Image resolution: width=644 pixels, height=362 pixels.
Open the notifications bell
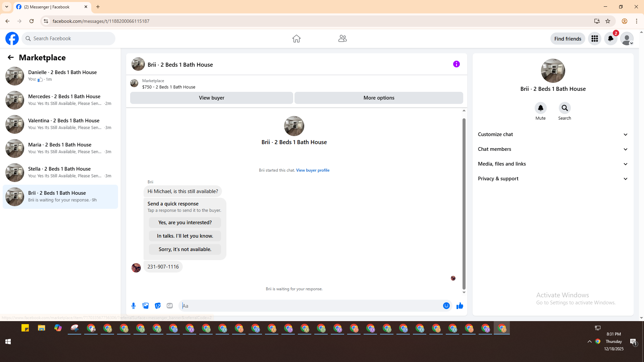point(610,39)
